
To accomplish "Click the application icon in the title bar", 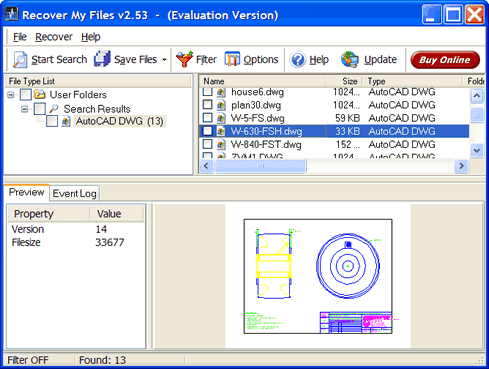I will click(11, 14).
